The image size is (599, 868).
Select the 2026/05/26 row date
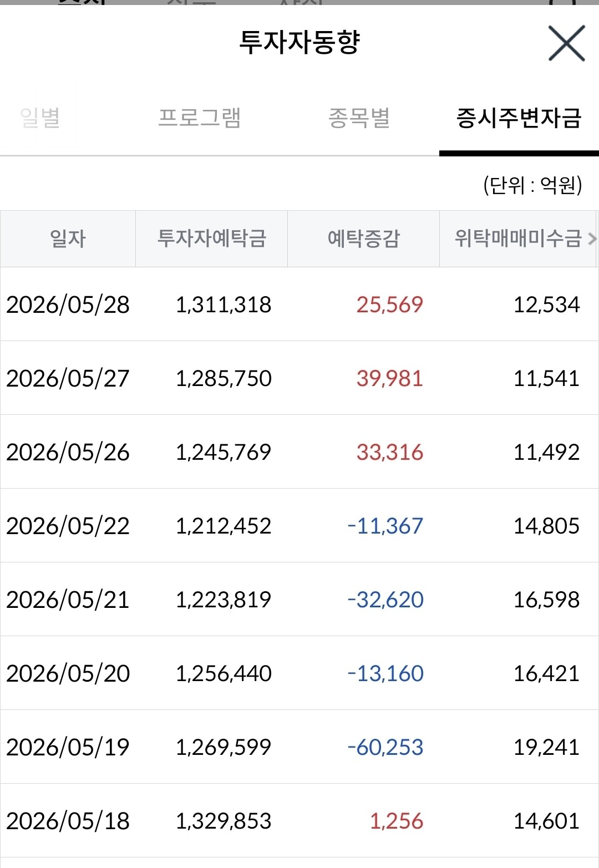tap(68, 452)
